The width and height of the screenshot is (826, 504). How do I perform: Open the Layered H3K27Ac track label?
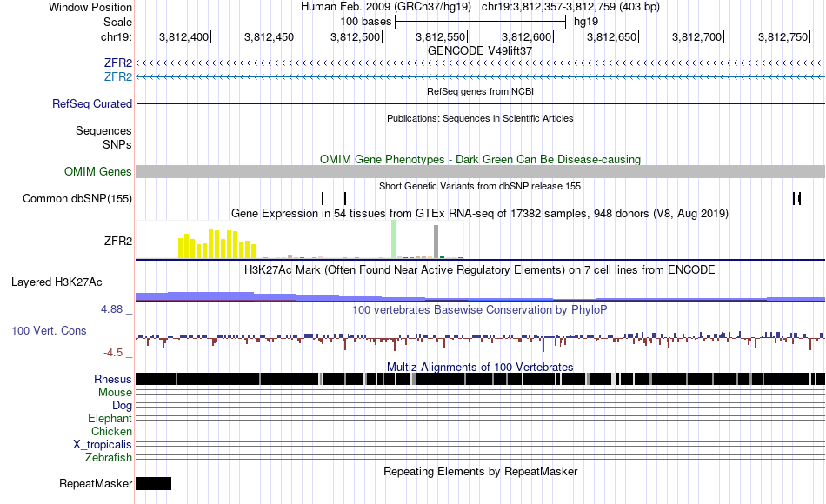(x=57, y=282)
